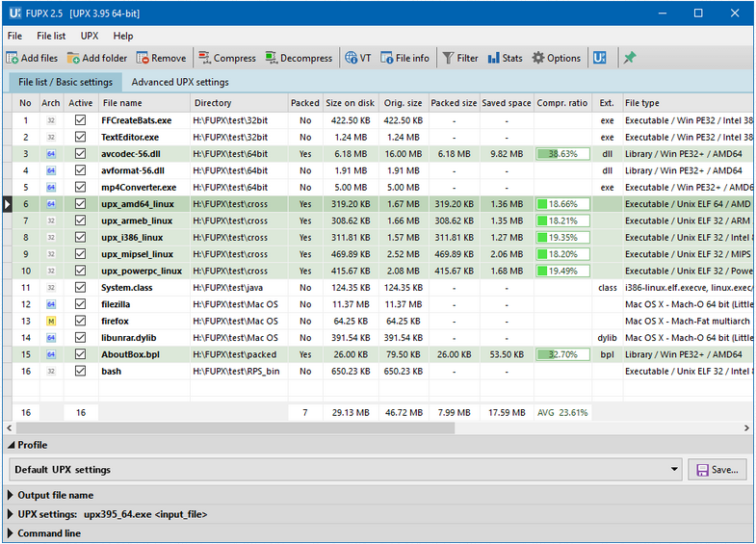Open VT VirusTotal check
Screen dimensions: 756x544
[x=357, y=59]
